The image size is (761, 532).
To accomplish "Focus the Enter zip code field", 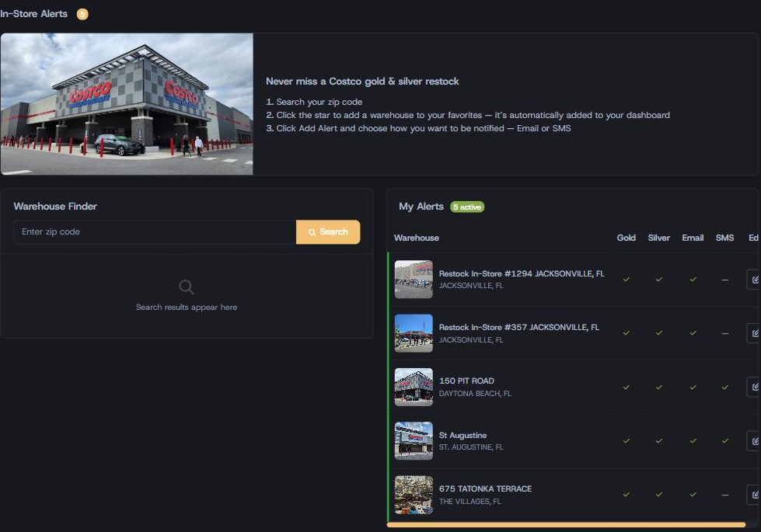I will 155,231.
